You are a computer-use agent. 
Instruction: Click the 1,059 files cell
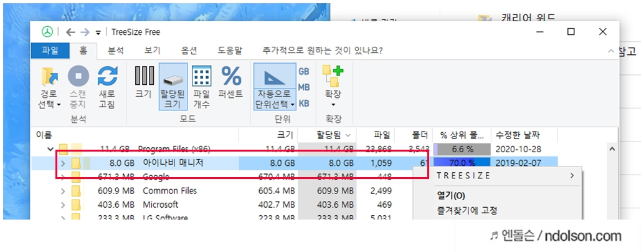point(382,163)
